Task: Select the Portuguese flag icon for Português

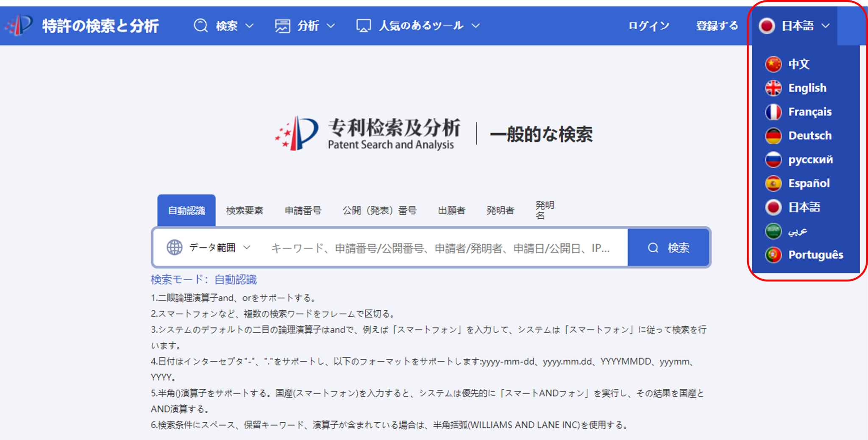Action: pos(774,255)
